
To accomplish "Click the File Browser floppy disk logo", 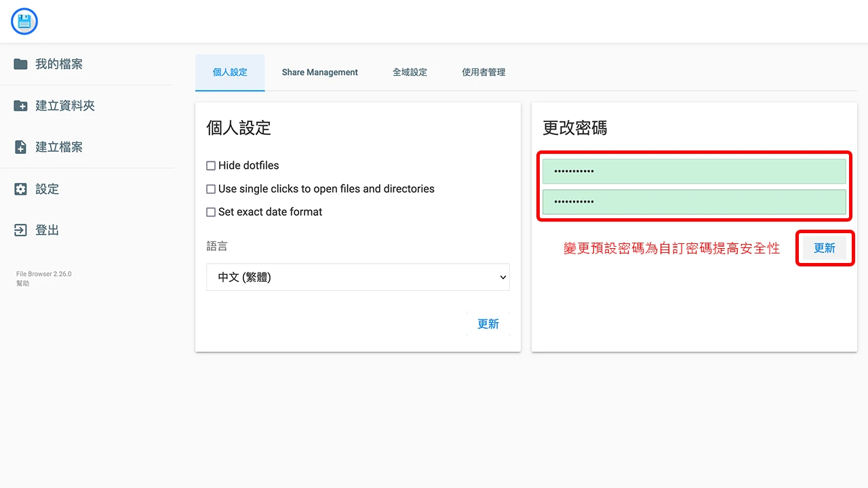I will (24, 21).
